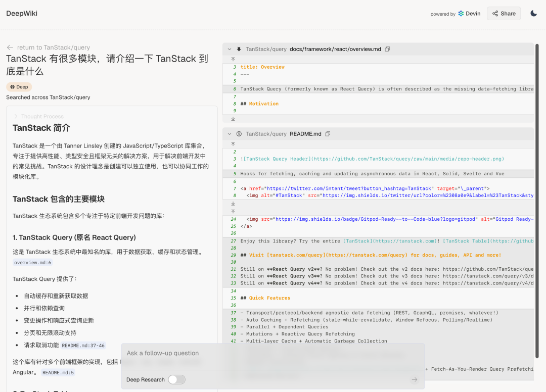Click line 6 TanStack Query description text
The height and width of the screenshot is (392, 546).
coord(387,89)
